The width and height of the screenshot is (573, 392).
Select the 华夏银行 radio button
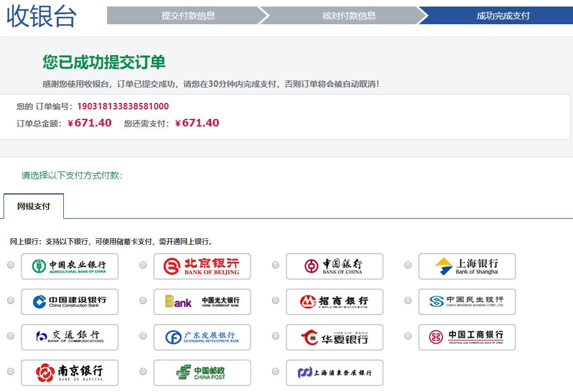276,336
